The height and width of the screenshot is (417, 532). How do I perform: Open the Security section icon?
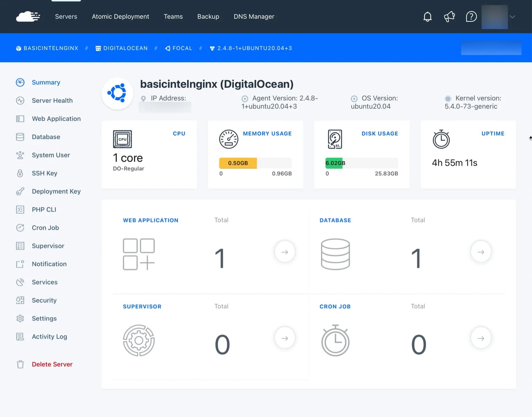coord(20,300)
